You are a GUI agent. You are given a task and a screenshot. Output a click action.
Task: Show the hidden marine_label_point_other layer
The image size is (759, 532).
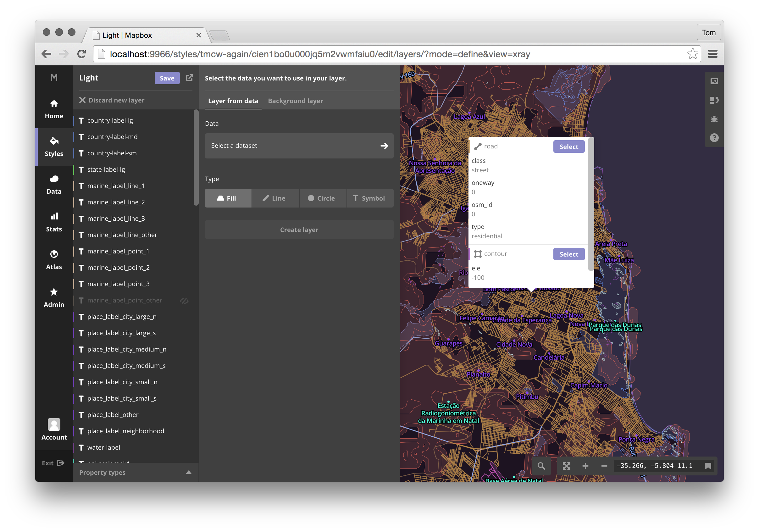click(184, 301)
